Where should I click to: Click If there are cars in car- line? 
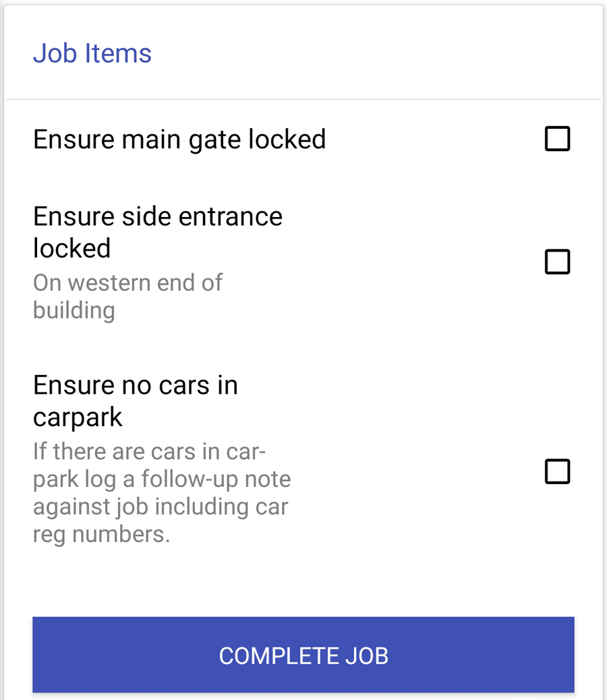150,451
